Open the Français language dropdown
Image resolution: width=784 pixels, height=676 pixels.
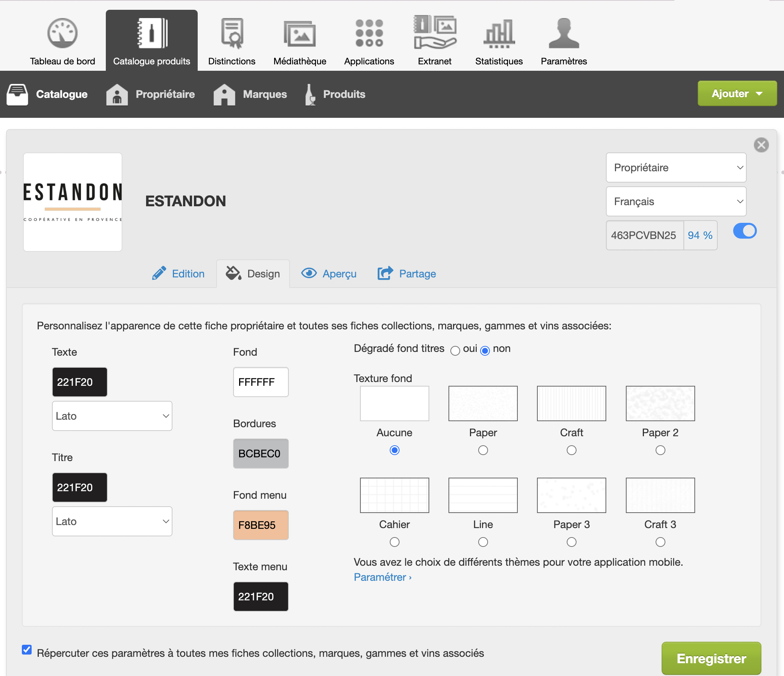click(x=676, y=201)
